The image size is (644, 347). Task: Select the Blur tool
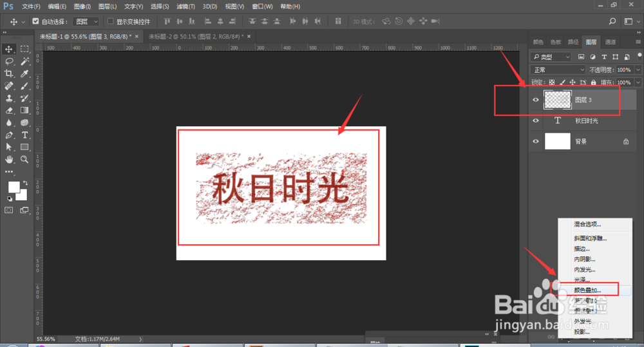[8, 123]
